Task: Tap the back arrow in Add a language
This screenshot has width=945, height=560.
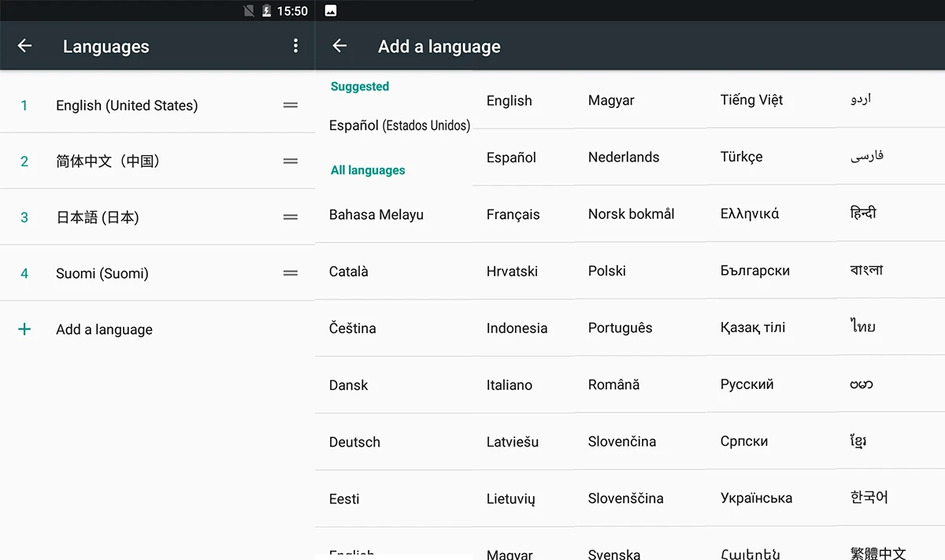Action: click(339, 46)
